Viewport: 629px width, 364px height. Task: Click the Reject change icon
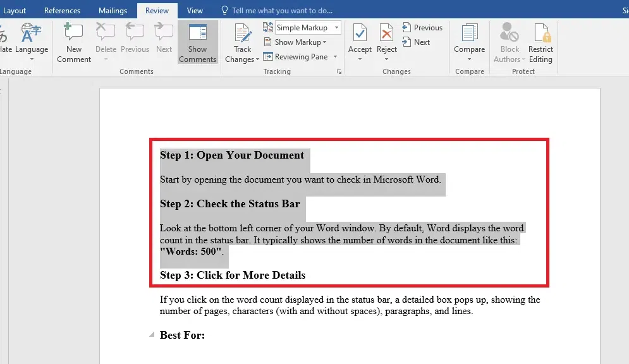coord(386,32)
